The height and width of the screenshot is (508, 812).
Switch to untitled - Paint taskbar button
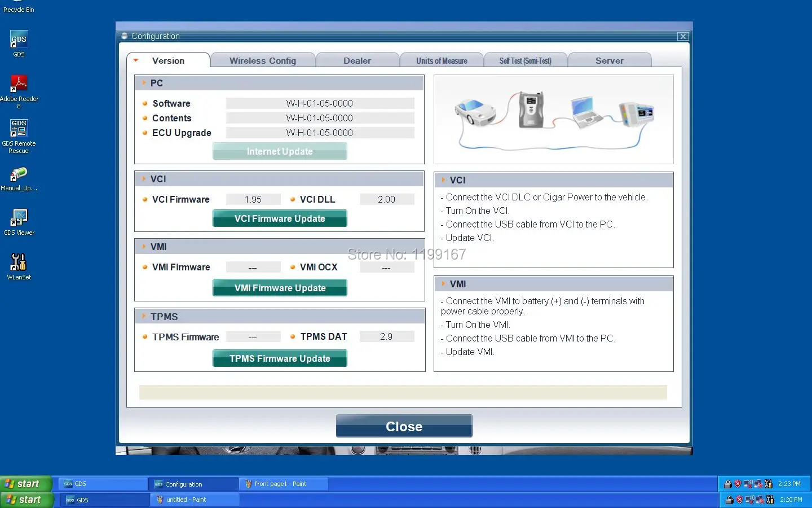pos(195,500)
